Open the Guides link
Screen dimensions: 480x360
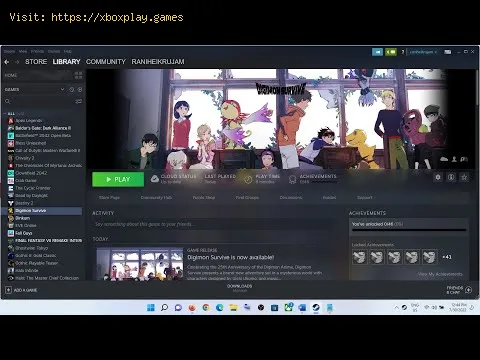coord(329,198)
